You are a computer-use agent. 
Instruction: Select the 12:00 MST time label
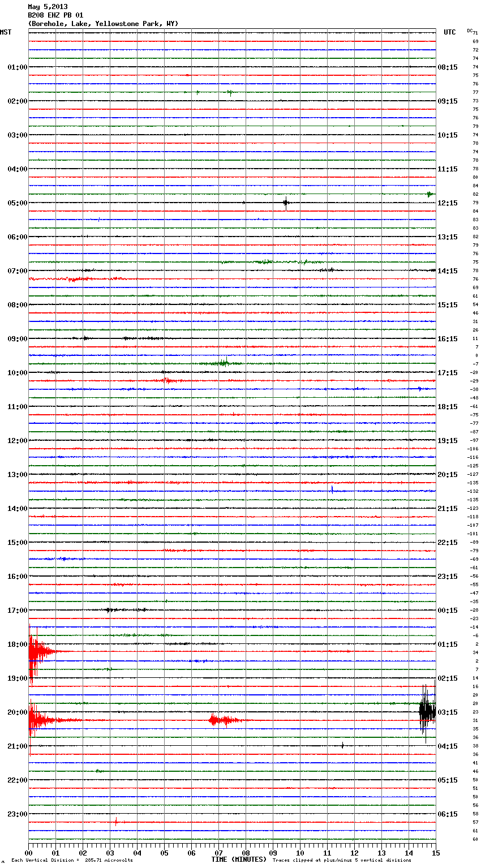coord(18,441)
